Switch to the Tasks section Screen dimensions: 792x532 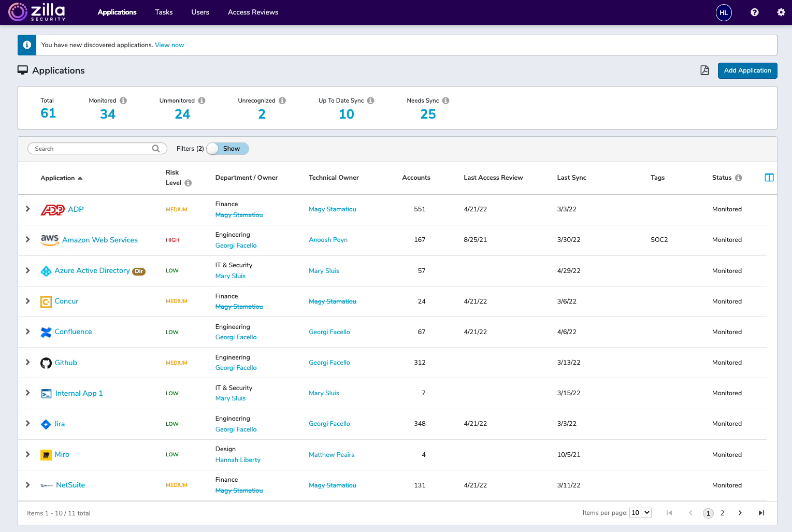tap(163, 12)
